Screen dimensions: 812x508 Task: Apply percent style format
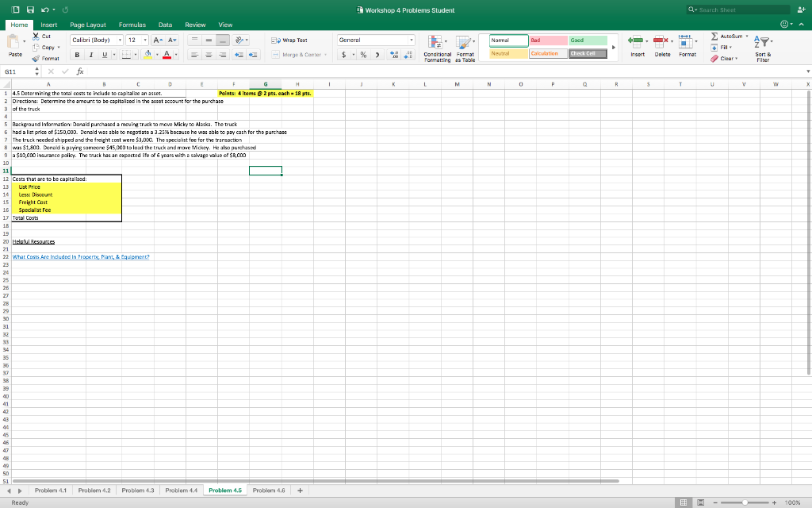(x=363, y=55)
